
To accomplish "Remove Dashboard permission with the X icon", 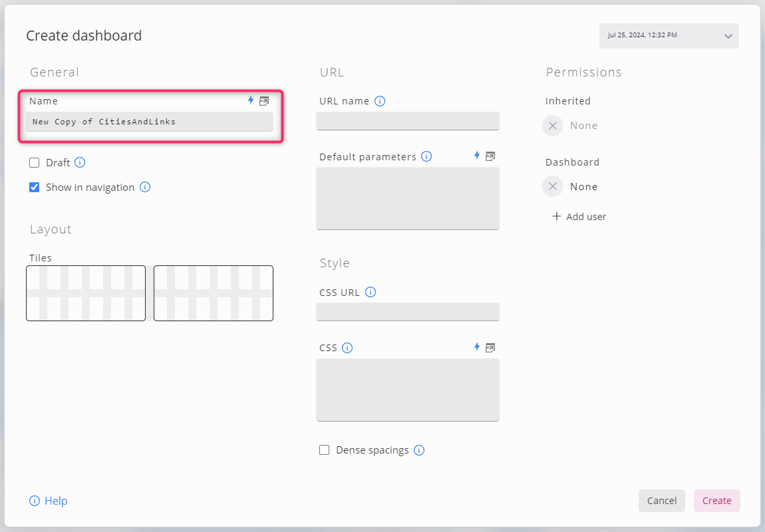I will click(553, 187).
